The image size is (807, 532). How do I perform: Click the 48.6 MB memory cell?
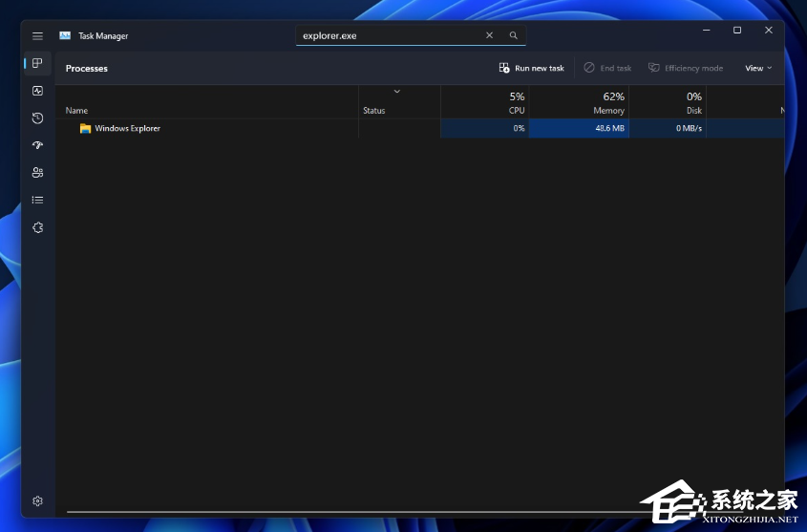pos(579,129)
